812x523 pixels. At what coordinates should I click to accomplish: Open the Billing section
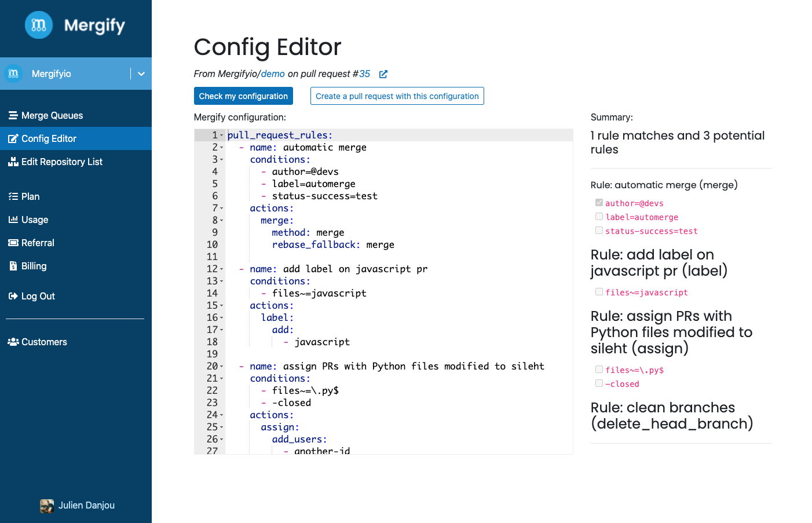(x=76, y=266)
